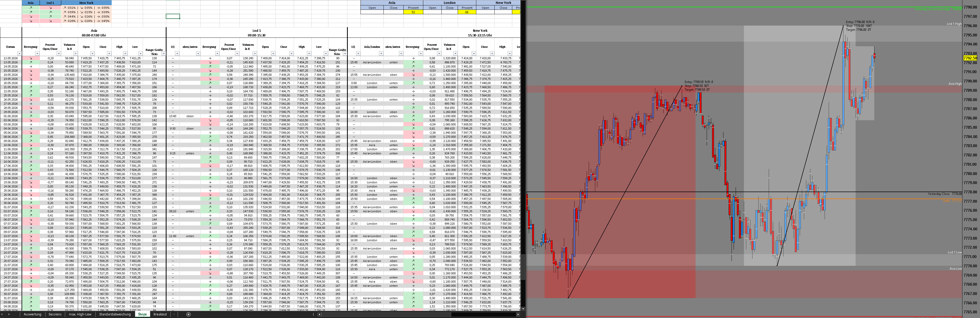Click the New York 15:30-22:15 Uhr section header
The image size is (980, 318).
coord(480,33)
